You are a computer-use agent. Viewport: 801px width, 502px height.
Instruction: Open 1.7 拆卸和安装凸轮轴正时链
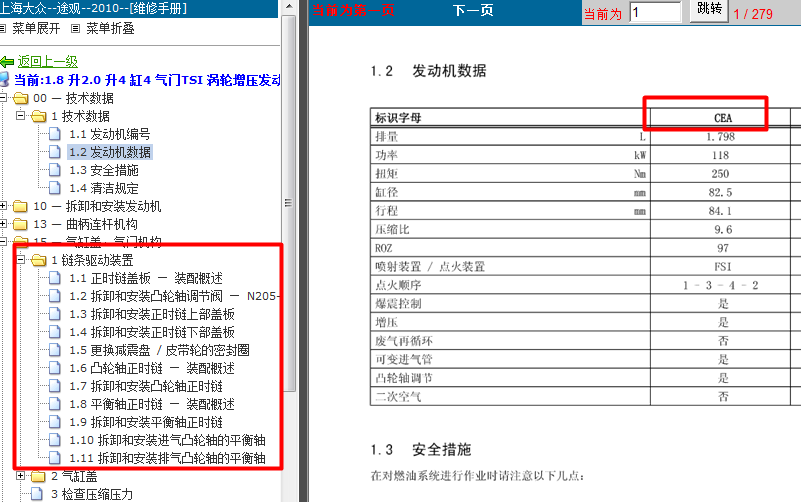click(146, 386)
